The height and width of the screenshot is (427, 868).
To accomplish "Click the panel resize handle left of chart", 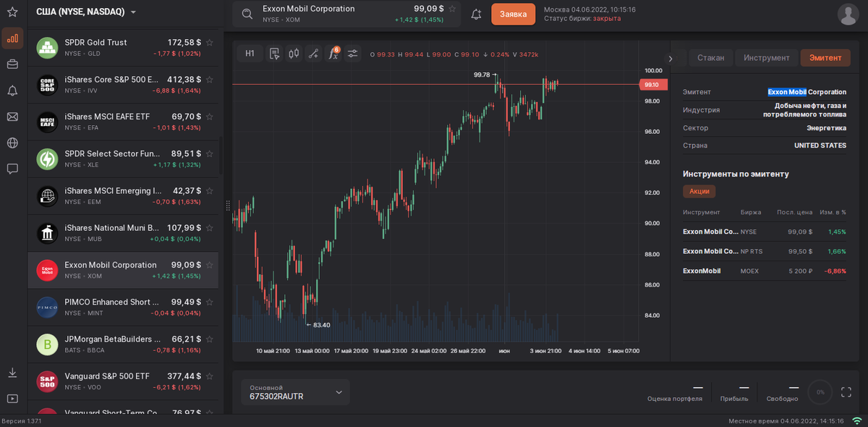I will [x=228, y=206].
